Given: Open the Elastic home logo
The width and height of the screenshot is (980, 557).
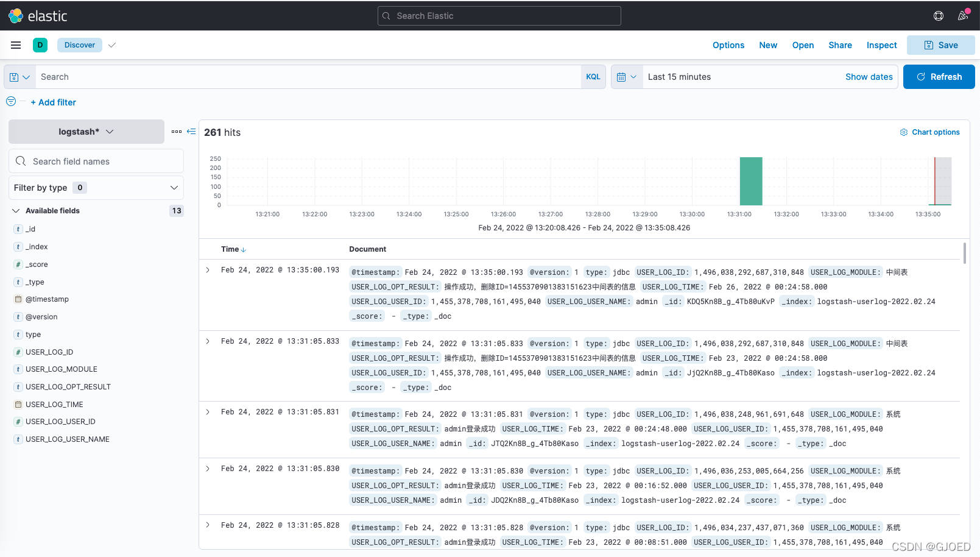Looking at the screenshot, I should (38, 16).
